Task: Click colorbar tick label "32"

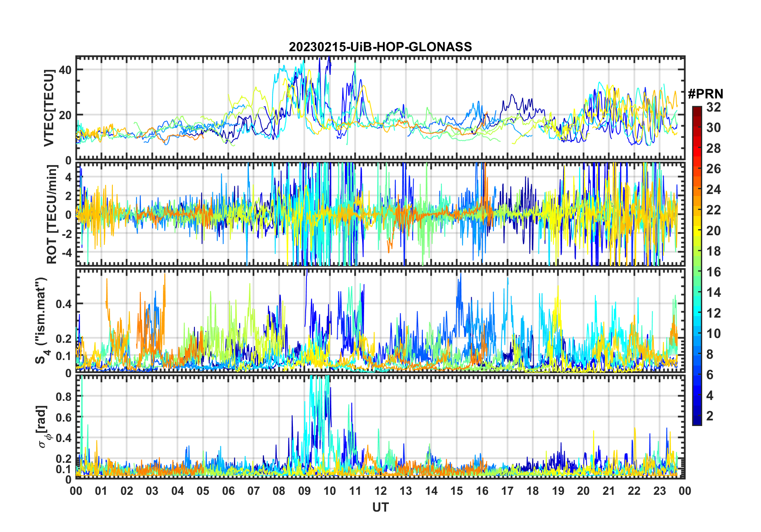Action: pyautogui.click(x=713, y=107)
